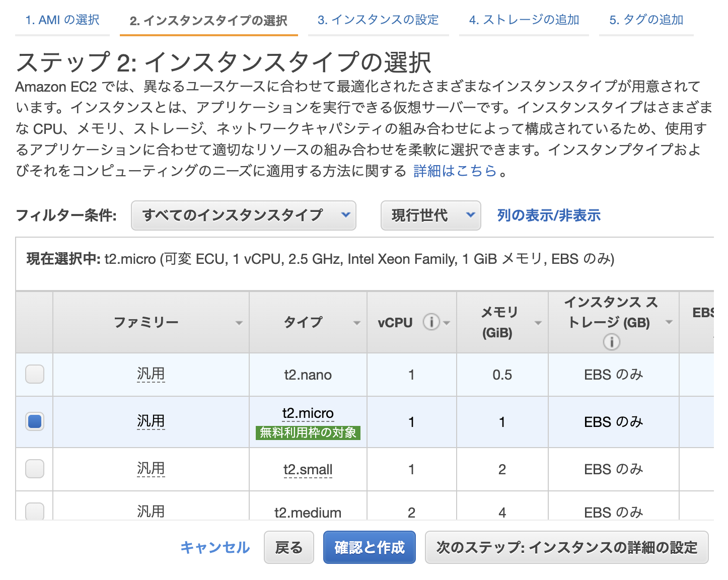
Task: Open the 現行世代 dropdown
Action: 430,215
